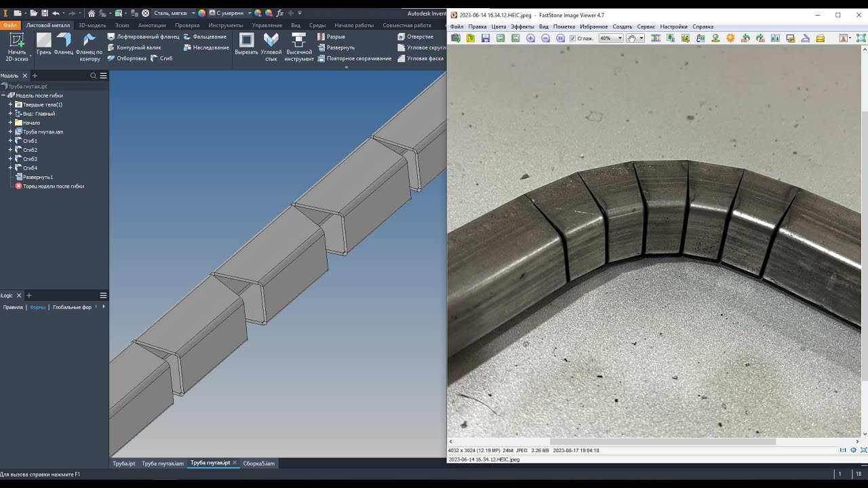Select the Фланец tool
This screenshot has width=868, height=488.
64,43
